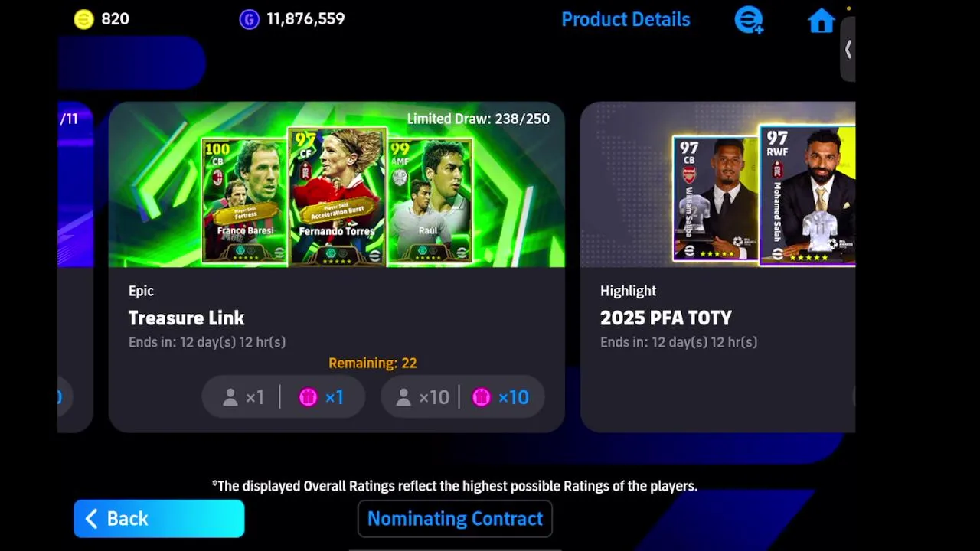View the Raúl player card
The height and width of the screenshot is (551, 980).
coord(430,201)
